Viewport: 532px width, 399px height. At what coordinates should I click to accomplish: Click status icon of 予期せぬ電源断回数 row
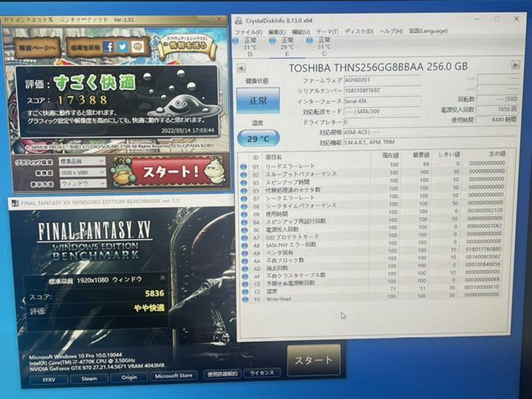click(x=245, y=284)
